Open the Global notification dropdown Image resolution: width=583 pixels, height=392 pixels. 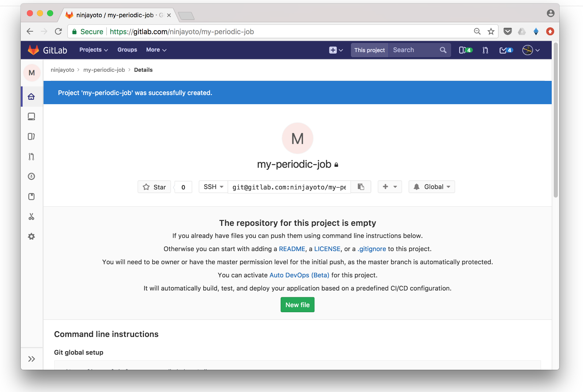432,187
